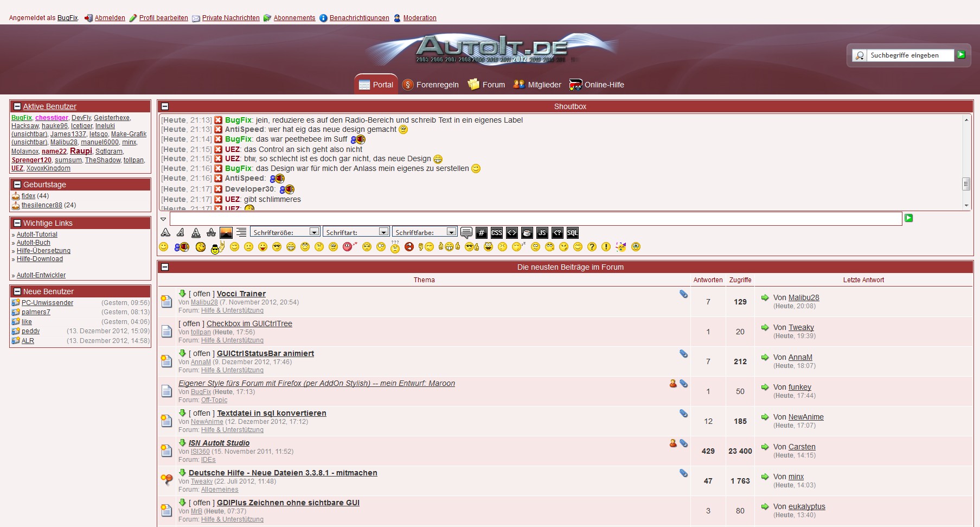Screen dimensions: 980x527
Task: Click the green search submit arrow
Action: pos(961,55)
